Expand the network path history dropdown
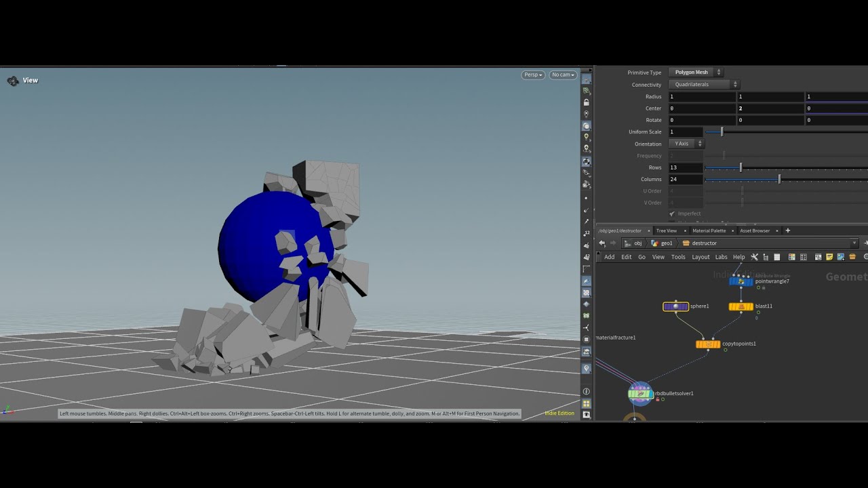868x488 pixels. (854, 243)
